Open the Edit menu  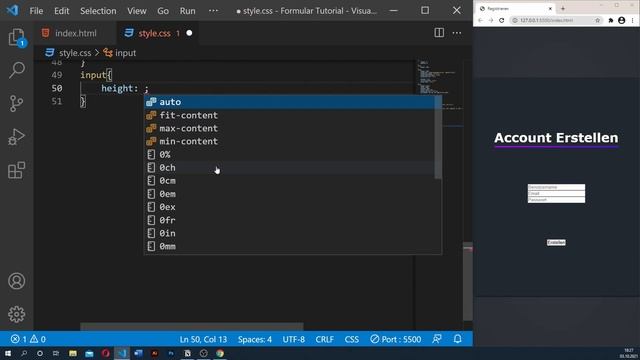[62, 11]
